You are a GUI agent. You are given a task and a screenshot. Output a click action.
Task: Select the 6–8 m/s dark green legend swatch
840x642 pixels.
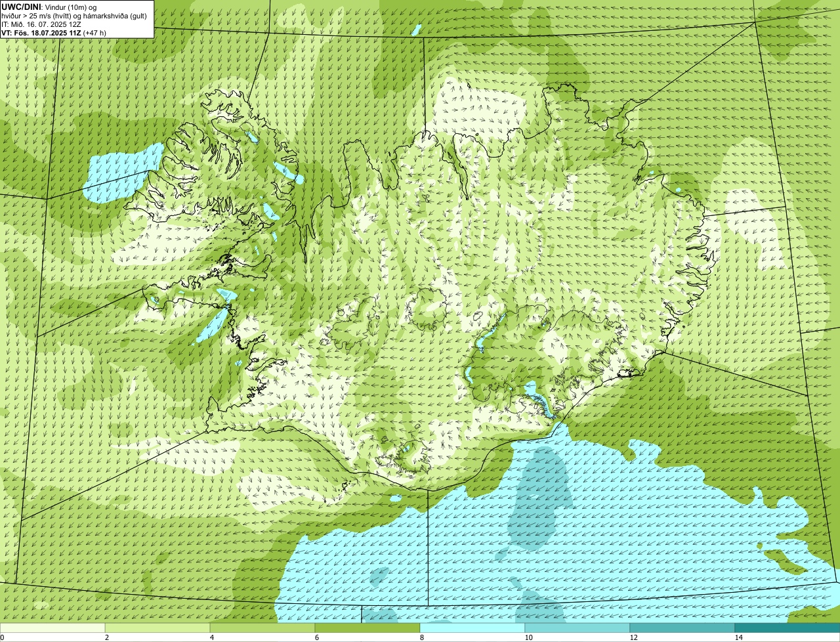[367, 628]
